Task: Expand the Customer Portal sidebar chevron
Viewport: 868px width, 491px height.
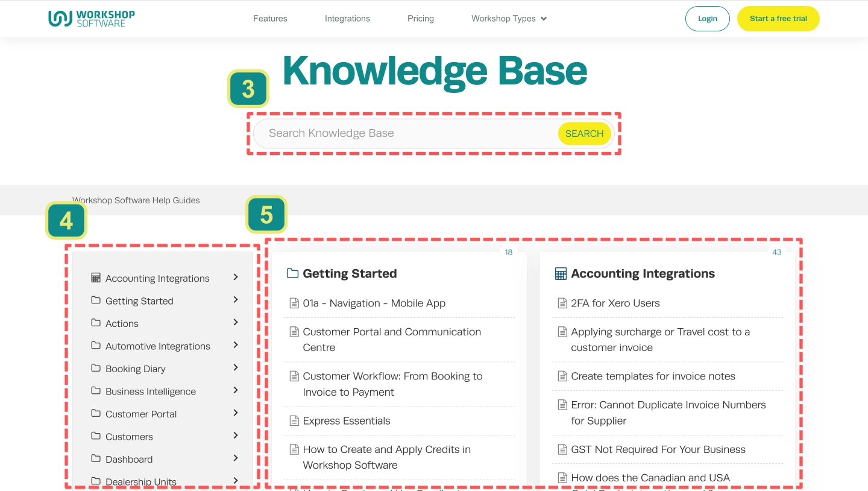Action: (x=236, y=413)
